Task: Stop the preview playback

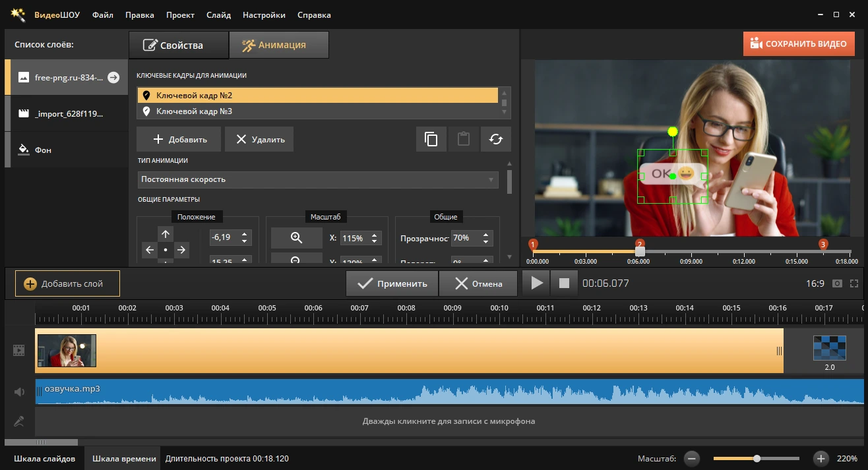Action: (564, 283)
